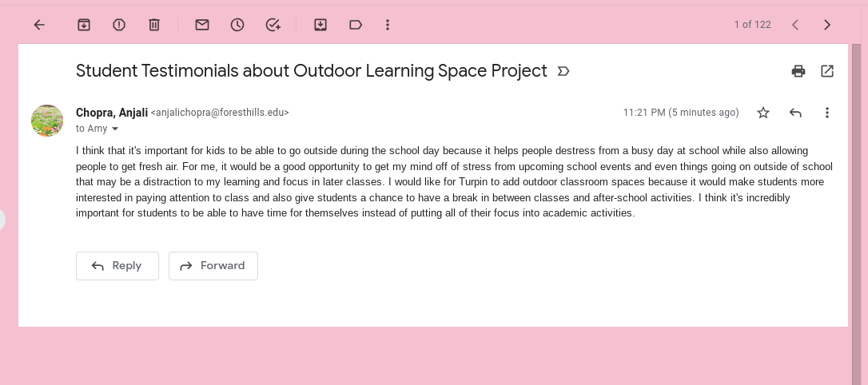Report this email as spam
The height and width of the screenshot is (385, 868).
(x=119, y=25)
